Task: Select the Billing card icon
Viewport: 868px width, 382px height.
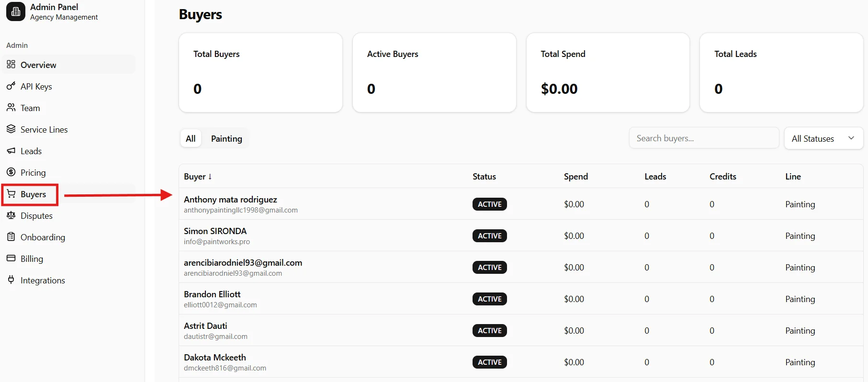Action: coord(11,258)
